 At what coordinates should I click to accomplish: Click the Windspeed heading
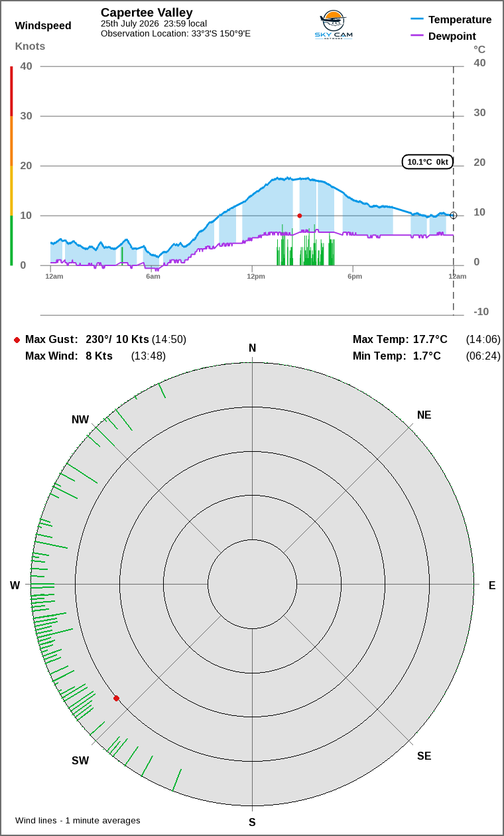click(43, 26)
